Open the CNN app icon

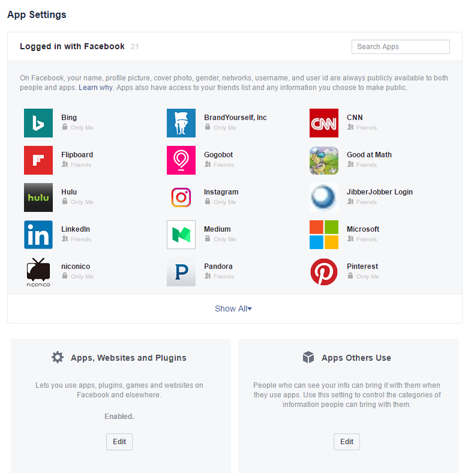(324, 123)
